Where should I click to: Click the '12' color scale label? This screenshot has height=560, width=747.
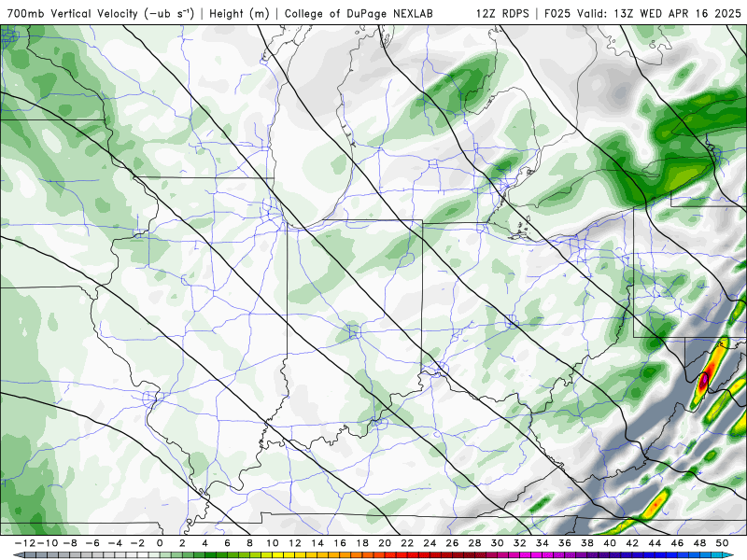(x=295, y=543)
